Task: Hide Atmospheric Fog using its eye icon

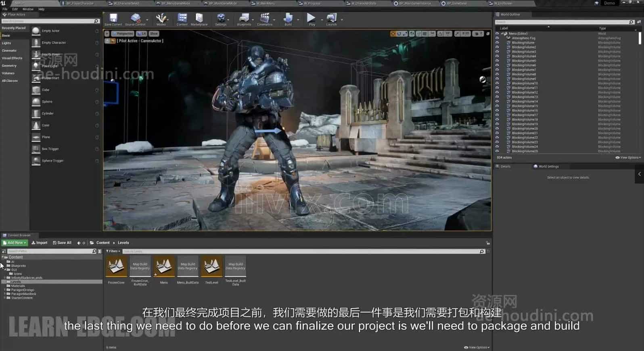Action: tap(497, 38)
